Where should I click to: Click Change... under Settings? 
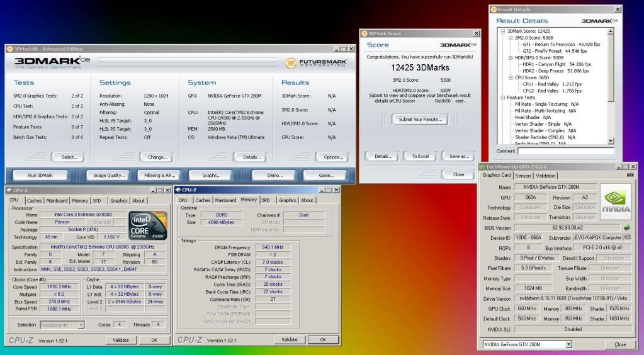[157, 157]
